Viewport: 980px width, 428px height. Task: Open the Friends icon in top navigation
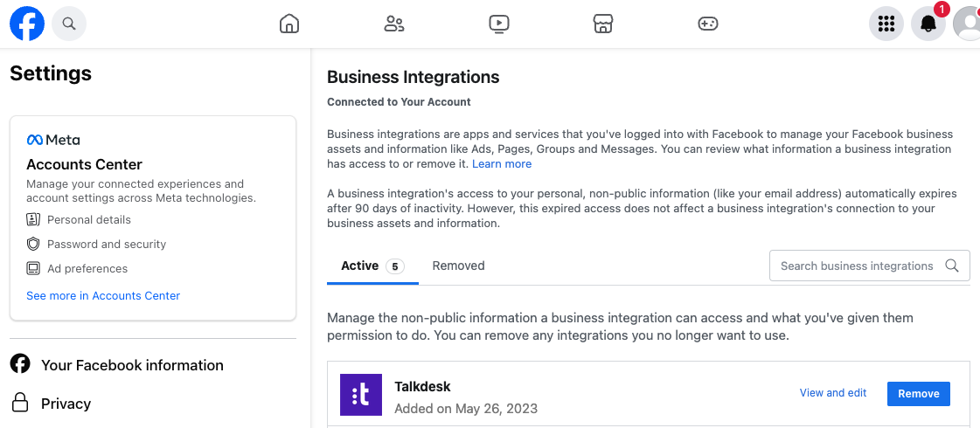393,24
